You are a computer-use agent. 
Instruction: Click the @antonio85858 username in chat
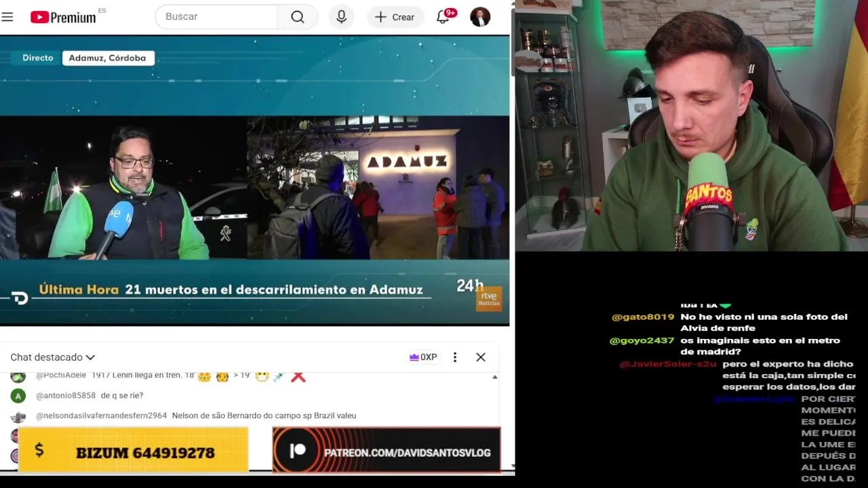[x=66, y=396]
